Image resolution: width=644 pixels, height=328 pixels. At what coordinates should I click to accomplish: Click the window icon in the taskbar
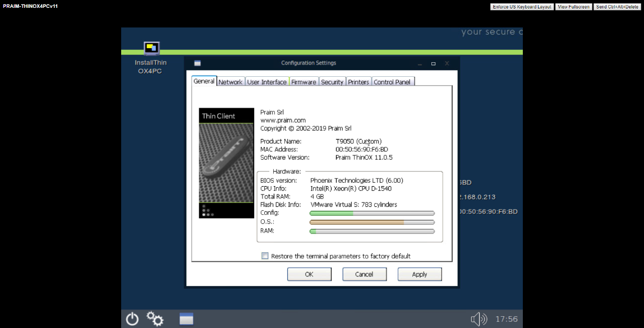coord(186,319)
